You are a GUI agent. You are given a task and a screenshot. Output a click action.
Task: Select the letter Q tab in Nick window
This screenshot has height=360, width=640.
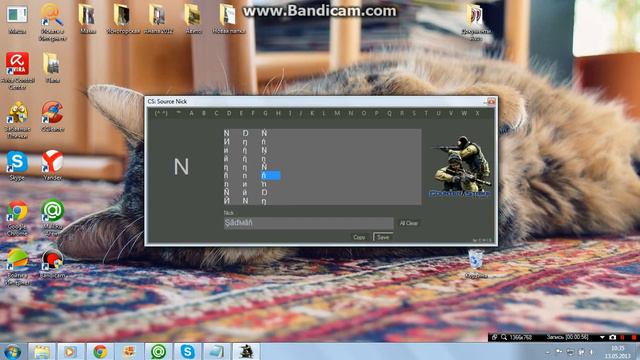(x=389, y=113)
